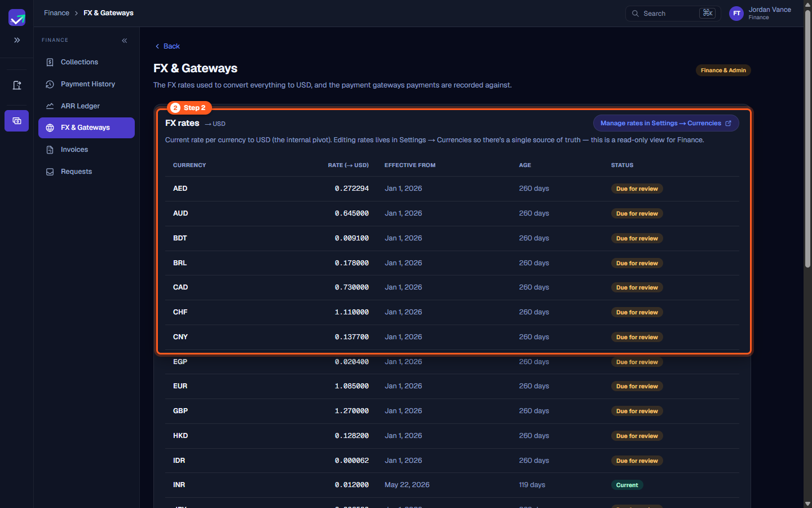The image size is (812, 508).
Task: Go to ARR Ledger
Action: 86,106
